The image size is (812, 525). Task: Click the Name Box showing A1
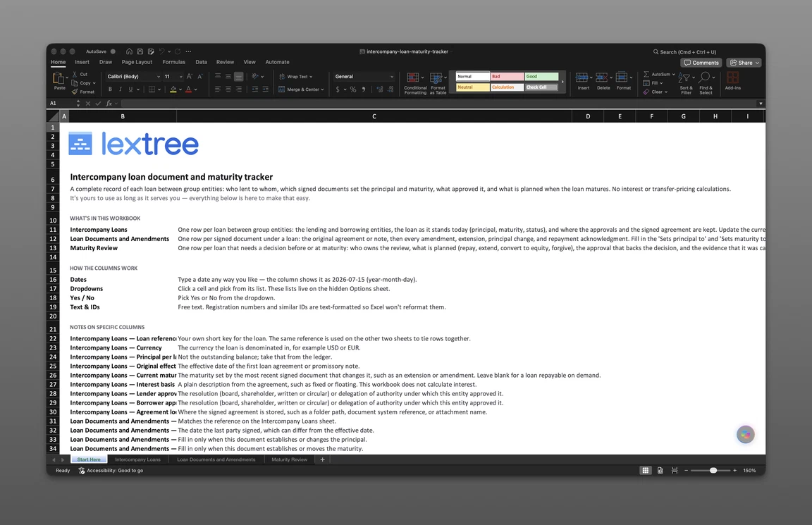pyautogui.click(x=61, y=104)
